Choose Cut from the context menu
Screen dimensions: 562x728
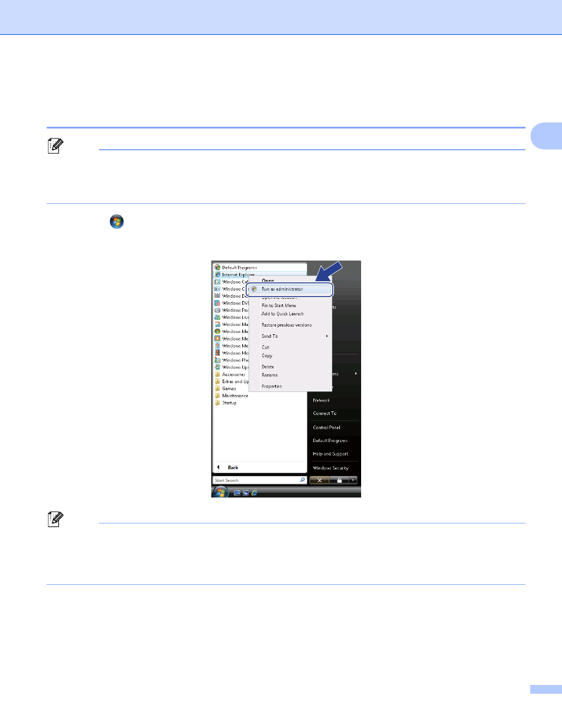[265, 347]
